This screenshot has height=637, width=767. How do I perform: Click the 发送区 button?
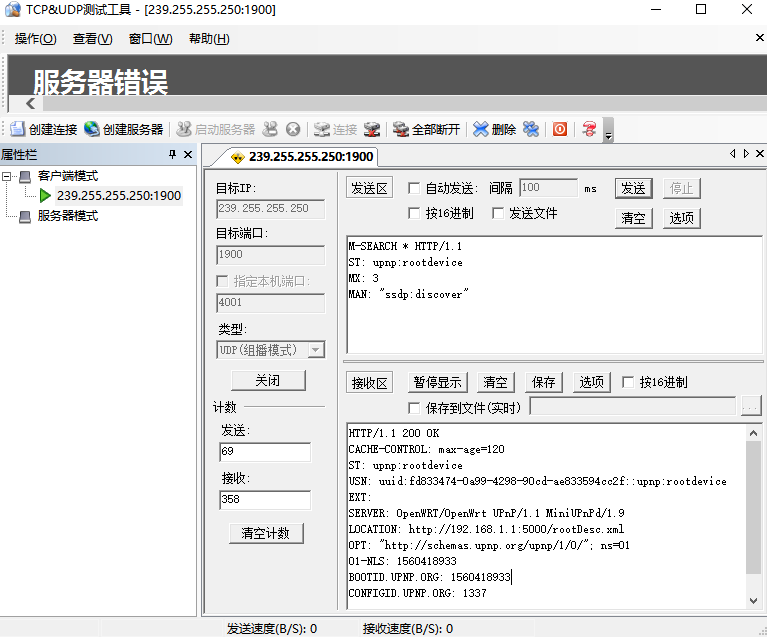point(369,188)
